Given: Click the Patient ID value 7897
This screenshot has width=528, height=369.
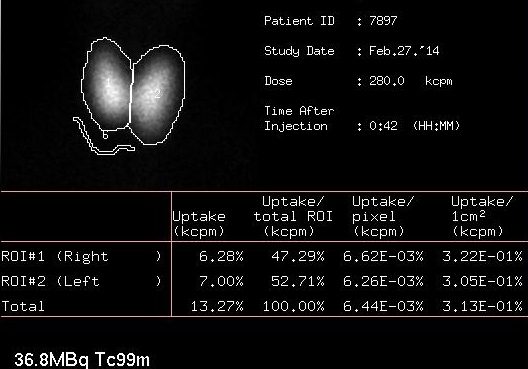Looking at the screenshot, I should (383, 21).
